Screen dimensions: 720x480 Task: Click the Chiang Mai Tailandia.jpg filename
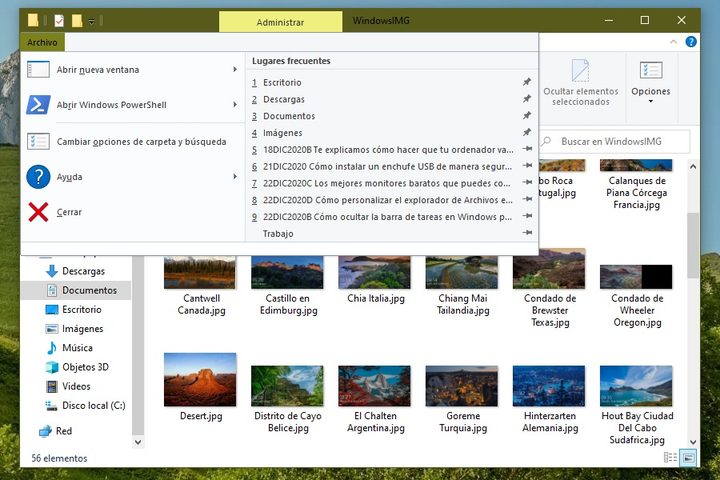point(463,304)
